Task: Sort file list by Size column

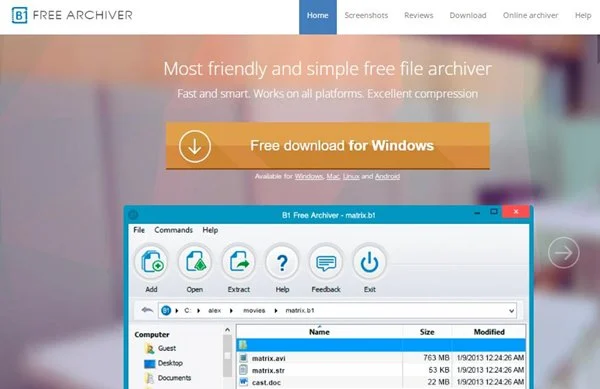Action: click(x=427, y=332)
